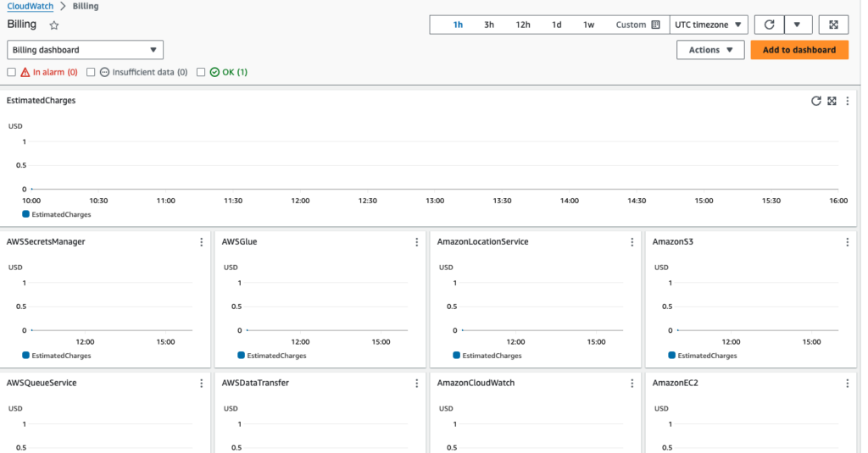
Task: Click the Billing page heading
Action: [x=21, y=25]
